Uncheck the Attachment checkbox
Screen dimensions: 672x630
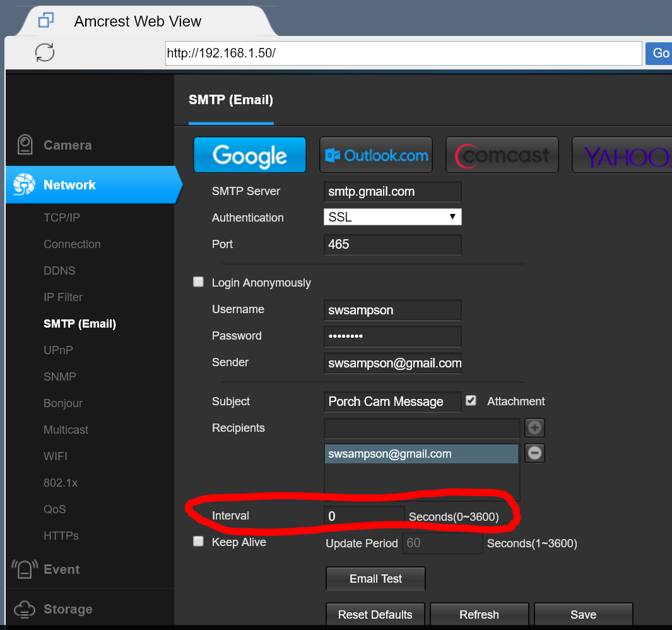(x=471, y=401)
